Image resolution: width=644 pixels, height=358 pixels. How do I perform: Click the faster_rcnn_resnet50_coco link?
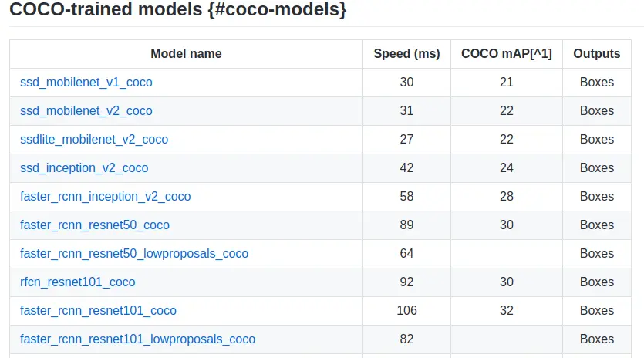(x=95, y=225)
